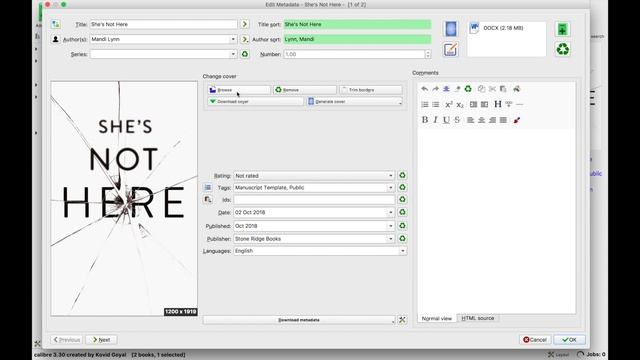This screenshot has width=640, height=360.
Task: Click Trim borders button
Action: pos(371,90)
